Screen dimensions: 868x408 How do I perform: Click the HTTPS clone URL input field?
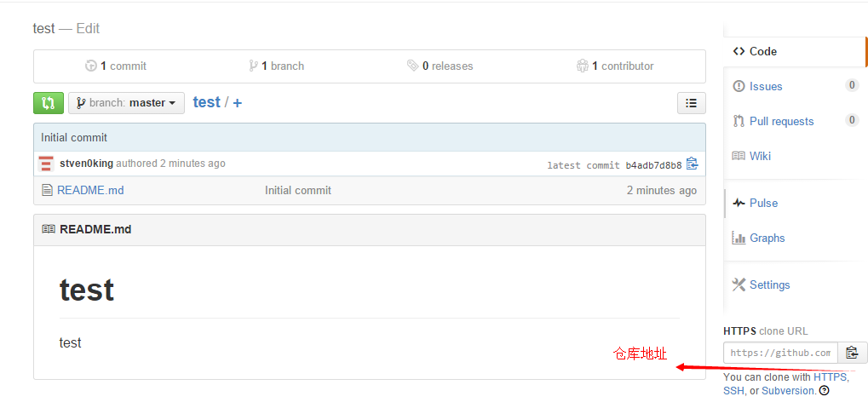pyautogui.click(x=780, y=353)
